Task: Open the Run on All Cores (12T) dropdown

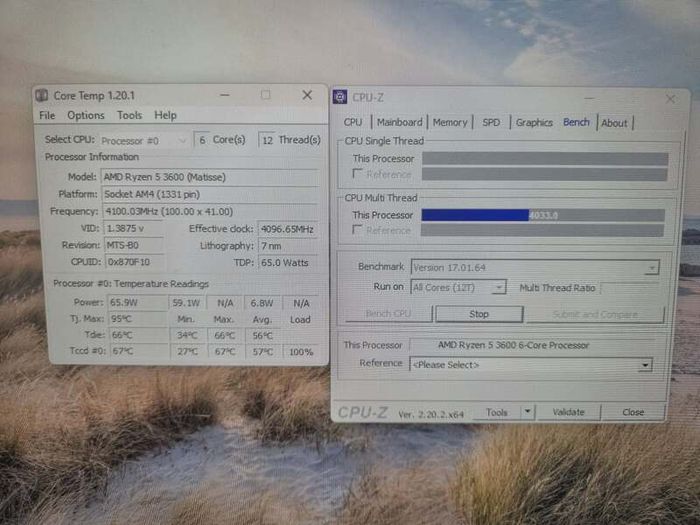Action: pos(458,287)
